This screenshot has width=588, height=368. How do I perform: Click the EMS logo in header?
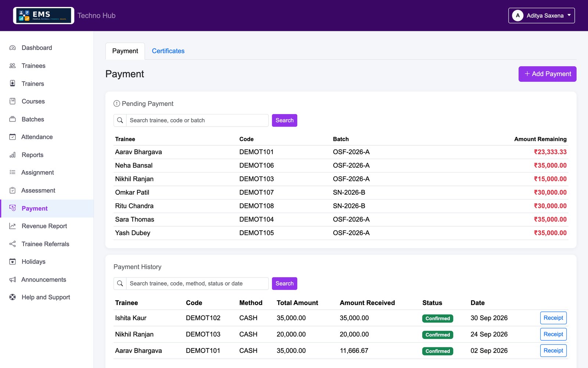44,15
